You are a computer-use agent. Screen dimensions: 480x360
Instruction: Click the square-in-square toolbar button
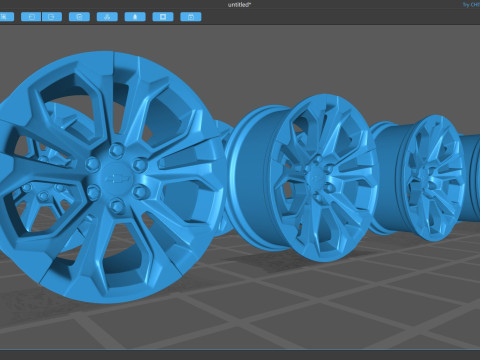click(163, 17)
